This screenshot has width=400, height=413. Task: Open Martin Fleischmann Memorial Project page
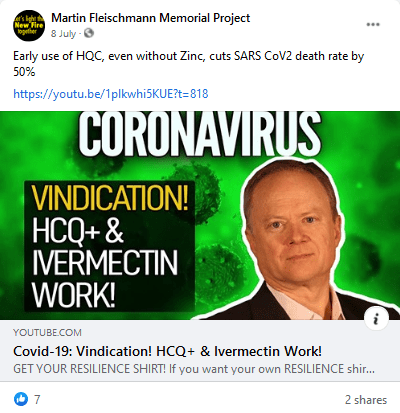pos(151,18)
